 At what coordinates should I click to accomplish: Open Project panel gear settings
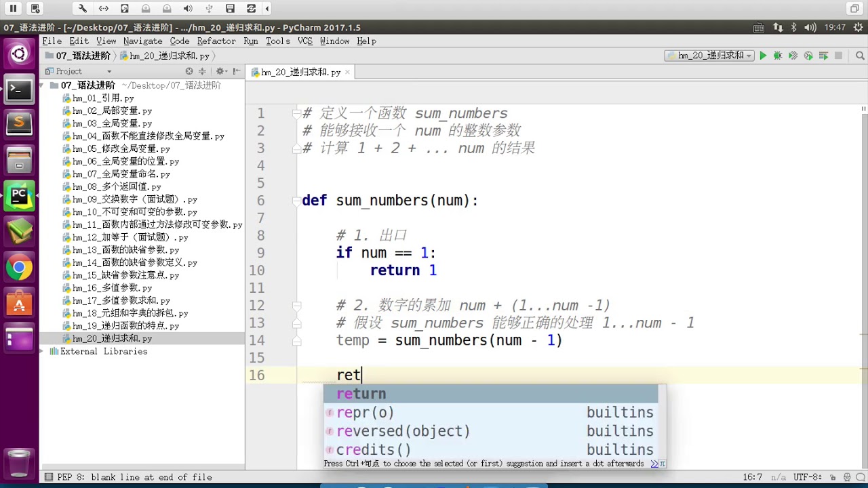tap(220, 71)
